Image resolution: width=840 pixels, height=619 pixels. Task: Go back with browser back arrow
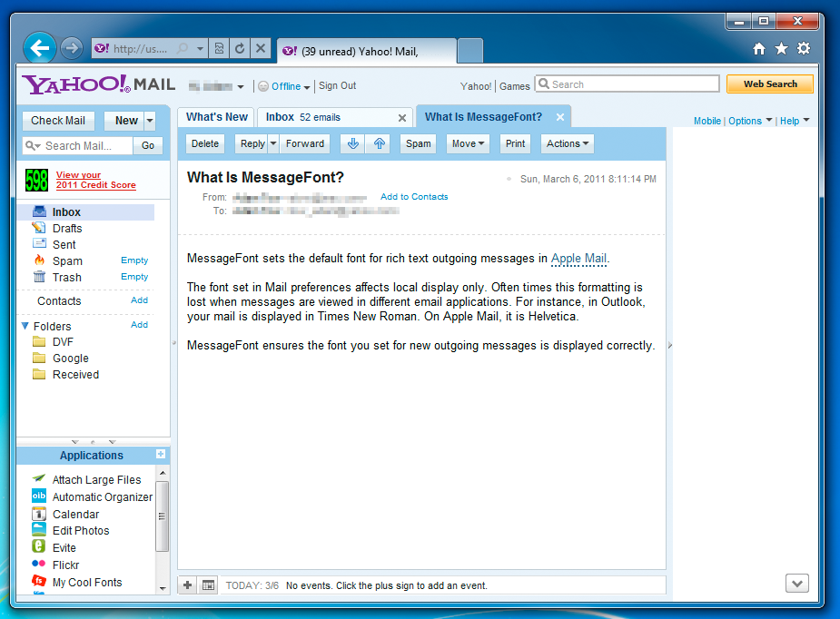tap(40, 48)
